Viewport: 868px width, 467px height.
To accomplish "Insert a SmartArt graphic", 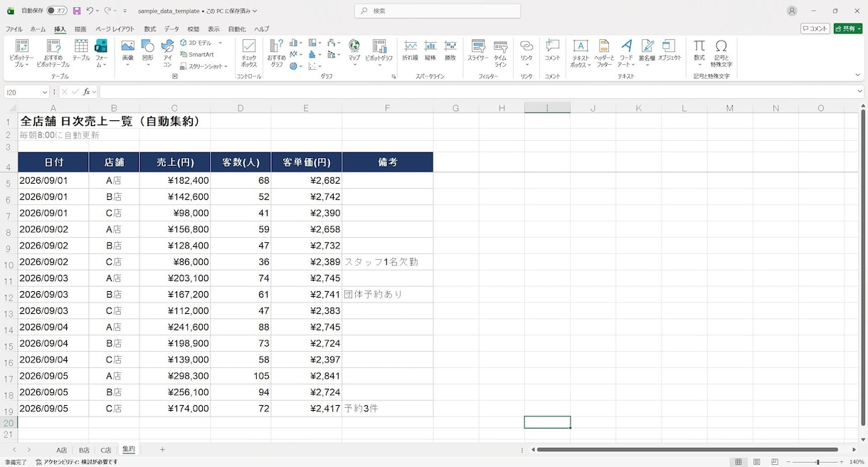I will coord(196,54).
